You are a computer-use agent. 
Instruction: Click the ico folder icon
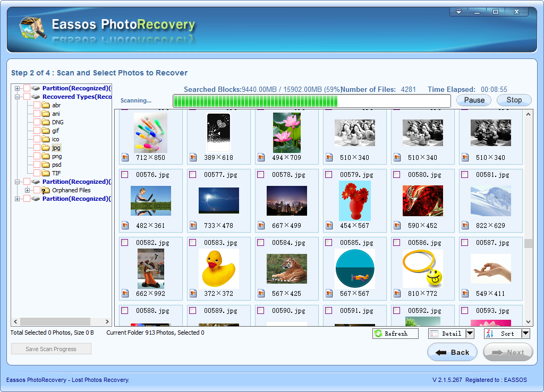coord(46,139)
